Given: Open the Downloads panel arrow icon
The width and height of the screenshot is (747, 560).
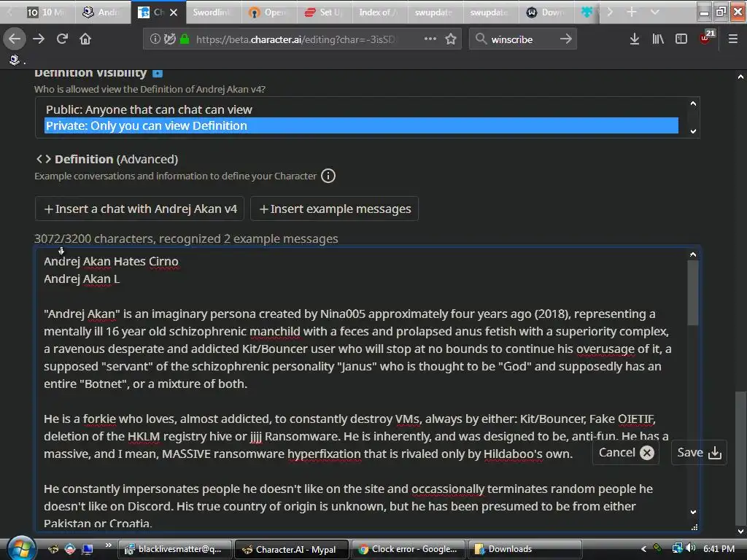Looking at the screenshot, I should coord(634,39).
